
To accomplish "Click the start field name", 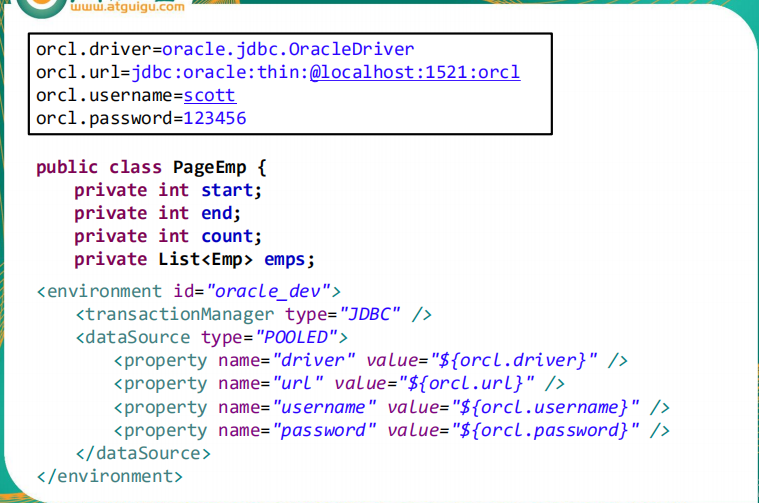I will coord(228,190).
